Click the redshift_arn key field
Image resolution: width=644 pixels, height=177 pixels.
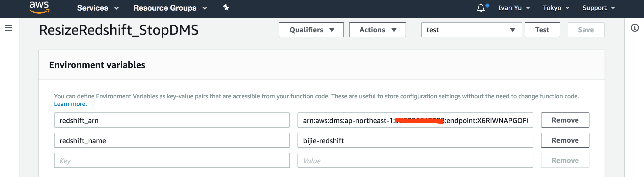point(172,120)
